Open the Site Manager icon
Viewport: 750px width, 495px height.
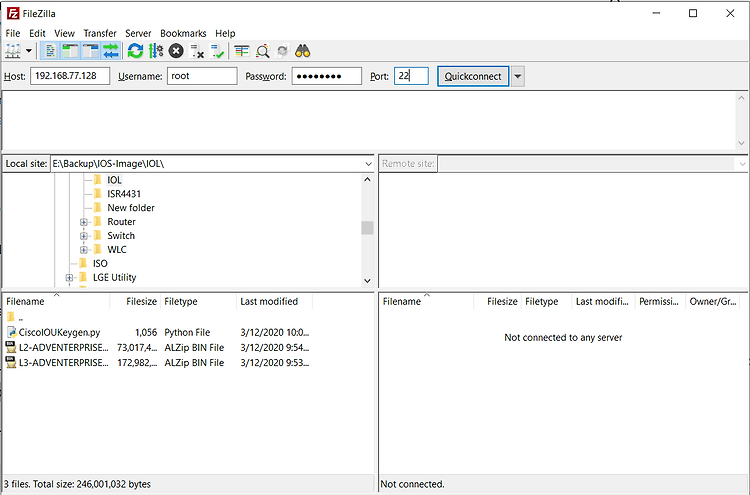tap(12, 51)
